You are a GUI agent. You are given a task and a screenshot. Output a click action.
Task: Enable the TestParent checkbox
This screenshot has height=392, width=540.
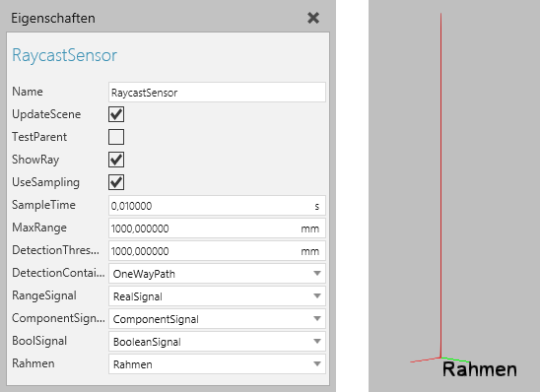pos(116,137)
